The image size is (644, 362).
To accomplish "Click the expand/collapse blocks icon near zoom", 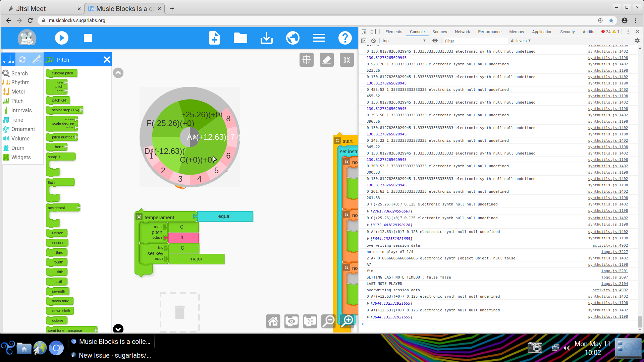I will click(x=310, y=321).
